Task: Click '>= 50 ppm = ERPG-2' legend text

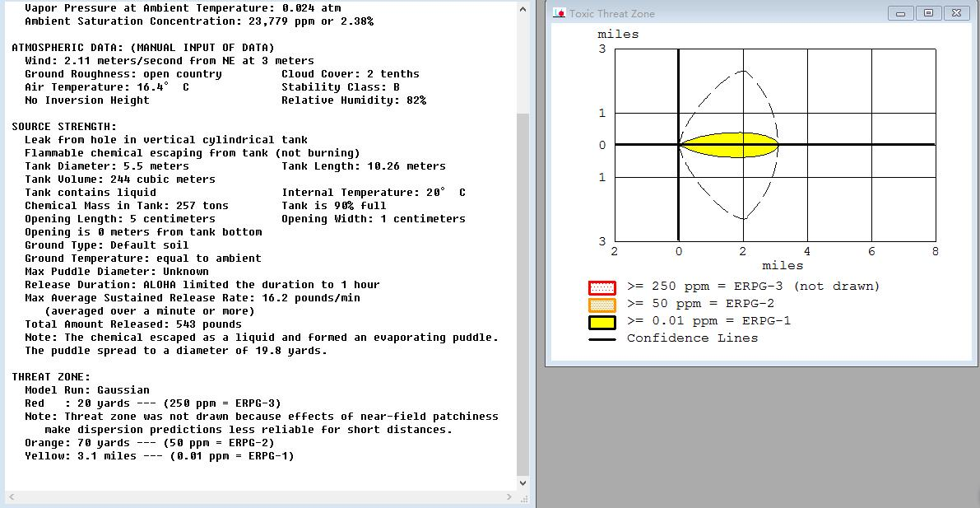Action: 700,304
